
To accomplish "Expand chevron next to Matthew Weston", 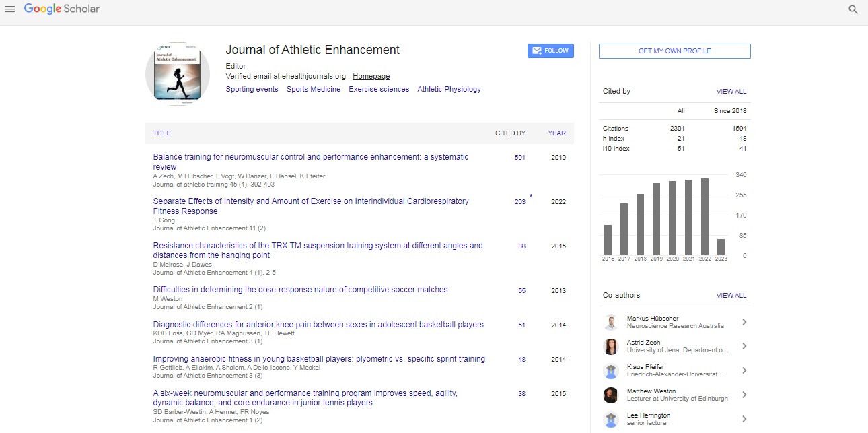I will (x=744, y=395).
